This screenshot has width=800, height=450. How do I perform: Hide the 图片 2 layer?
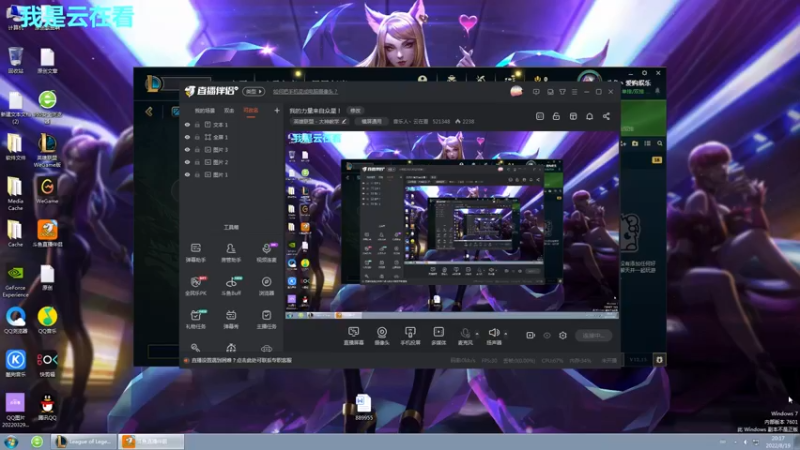click(x=187, y=162)
